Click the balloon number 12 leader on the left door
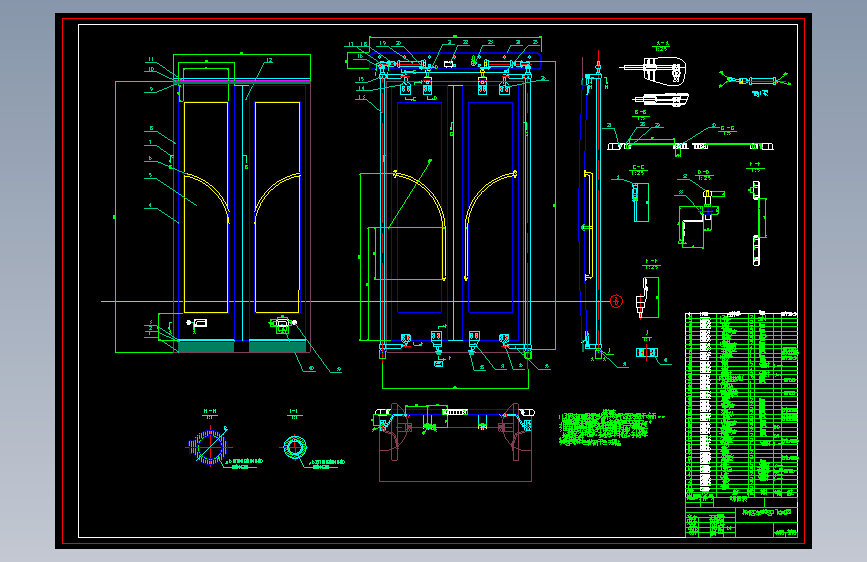The height and width of the screenshot is (562, 867). point(258,79)
